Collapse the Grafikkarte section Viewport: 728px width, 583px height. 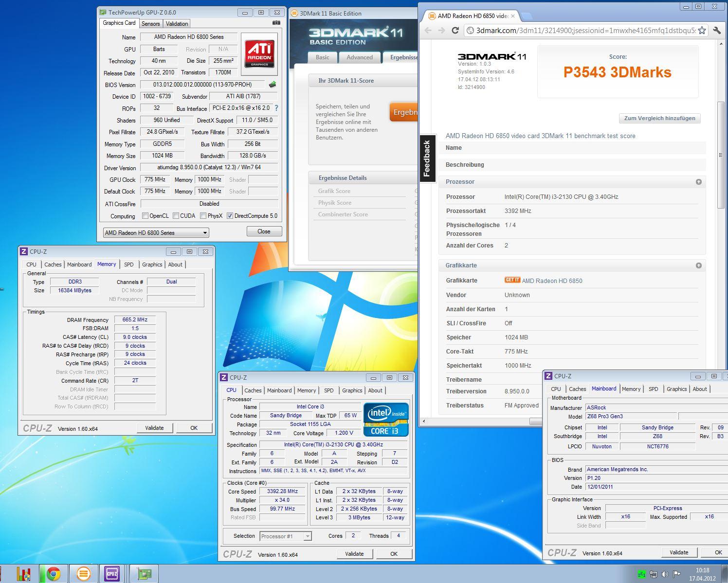click(698, 265)
